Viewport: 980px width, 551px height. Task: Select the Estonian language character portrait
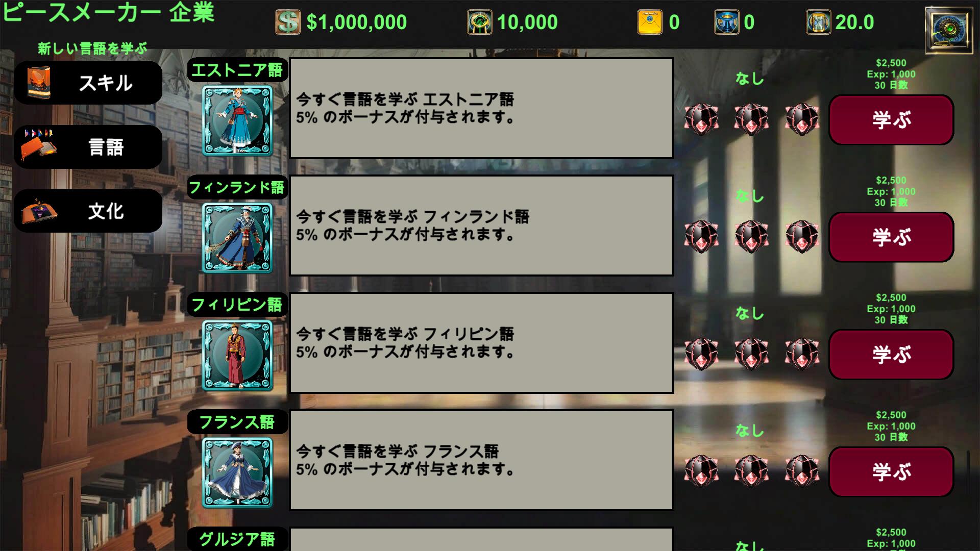pyautogui.click(x=237, y=120)
